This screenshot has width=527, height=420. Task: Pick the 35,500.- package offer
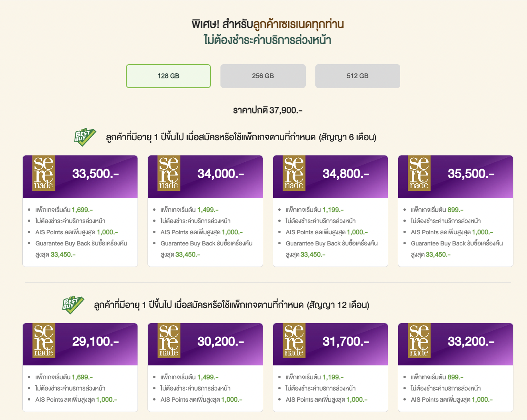coord(471,174)
